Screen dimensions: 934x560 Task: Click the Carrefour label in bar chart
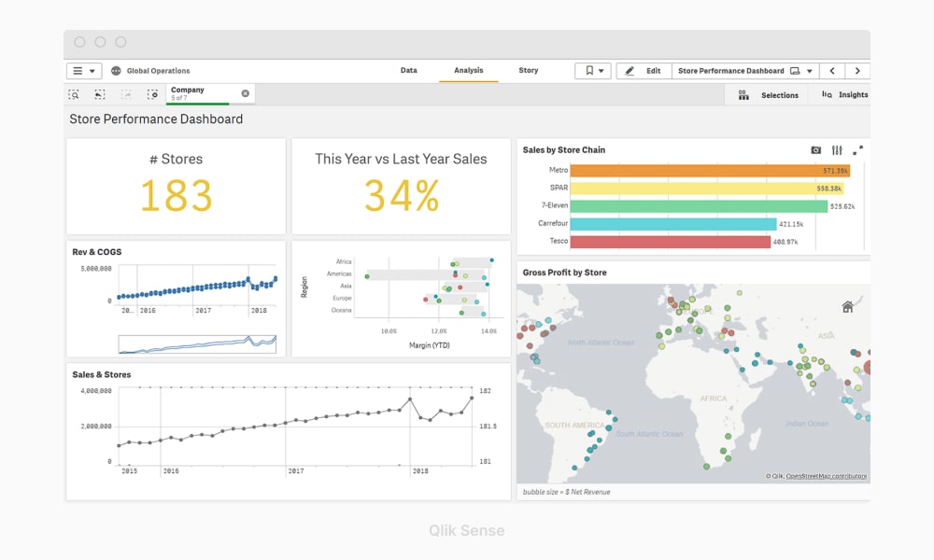[x=553, y=224]
